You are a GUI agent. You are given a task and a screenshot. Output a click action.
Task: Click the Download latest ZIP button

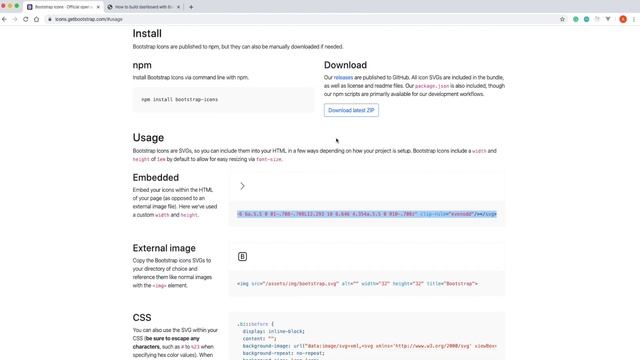pyautogui.click(x=351, y=110)
